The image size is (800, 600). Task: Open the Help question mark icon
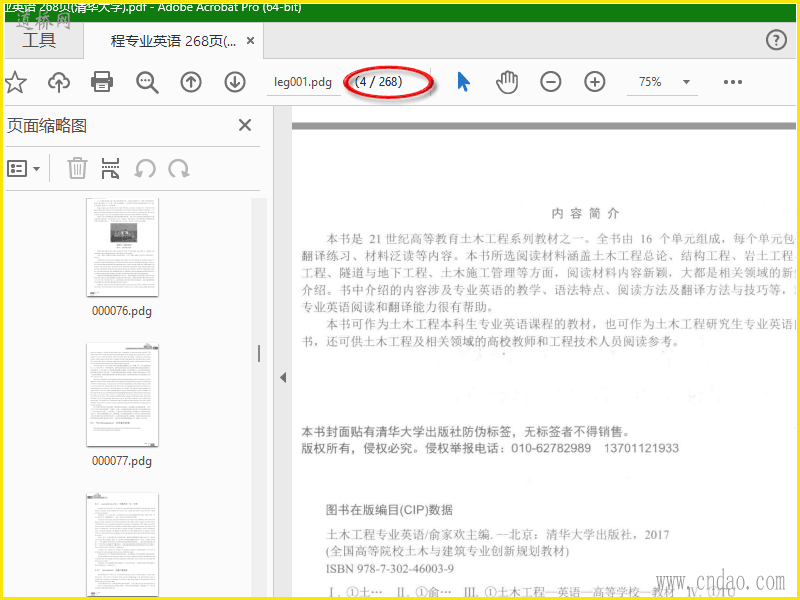[776, 40]
